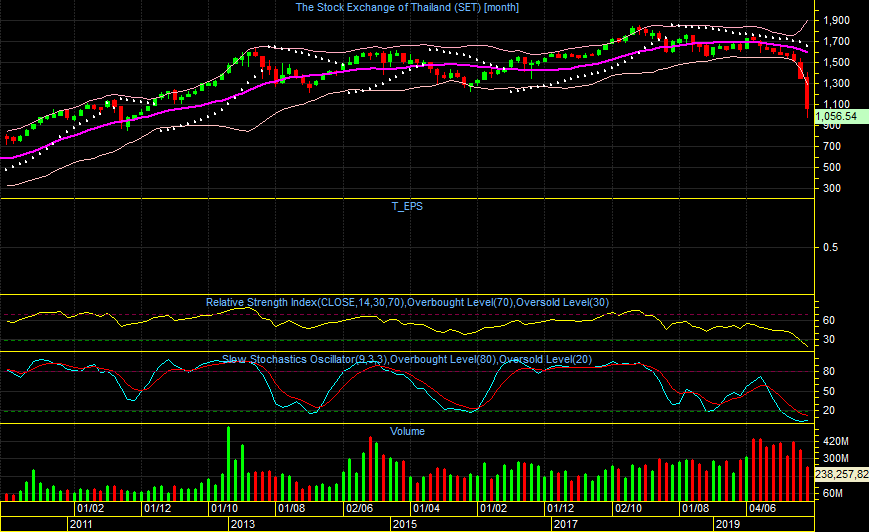Click the 420M volume axis label

pos(836,442)
